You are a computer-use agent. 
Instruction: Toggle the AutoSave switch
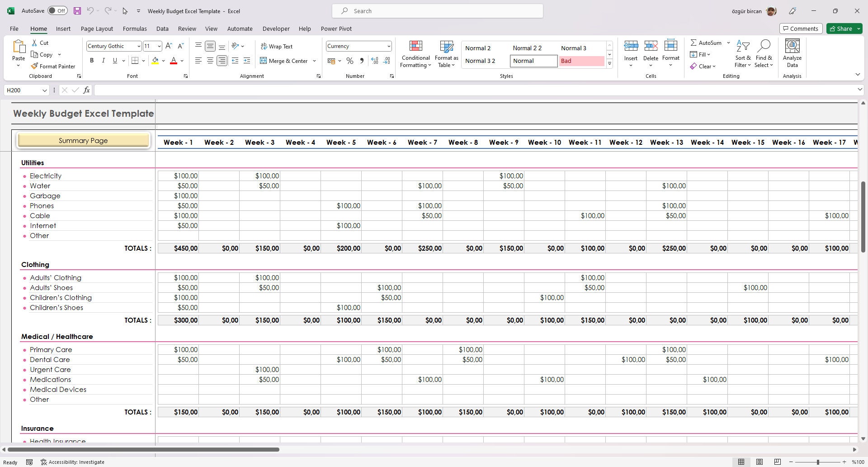(57, 11)
